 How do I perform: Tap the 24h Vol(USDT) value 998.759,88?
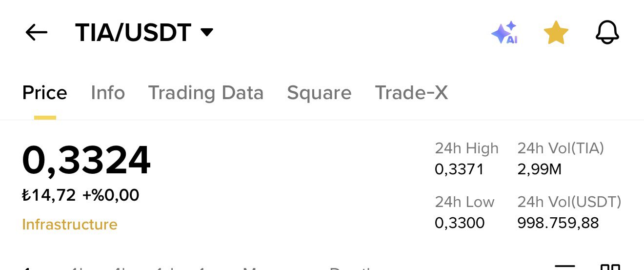558,223
